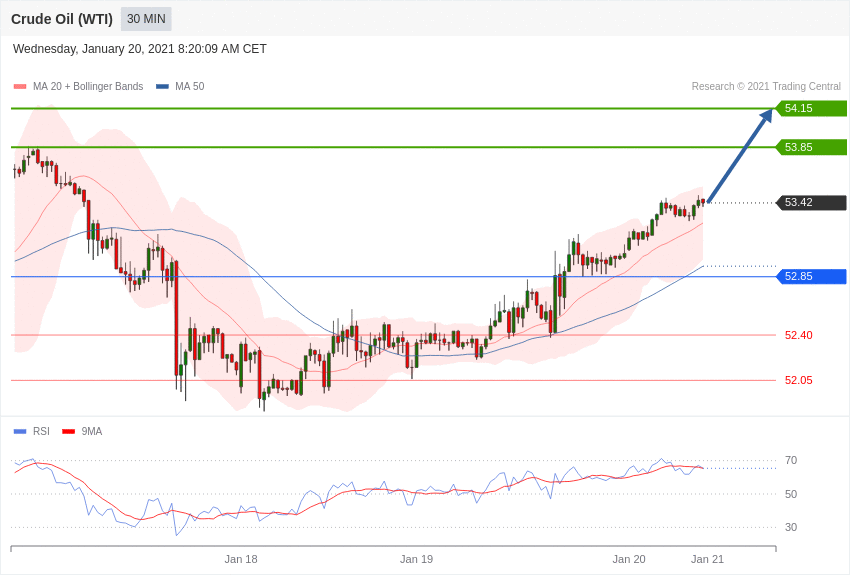The width and height of the screenshot is (850, 576).
Task: Click the 30 MIN timeframe badge
Action: point(146,19)
